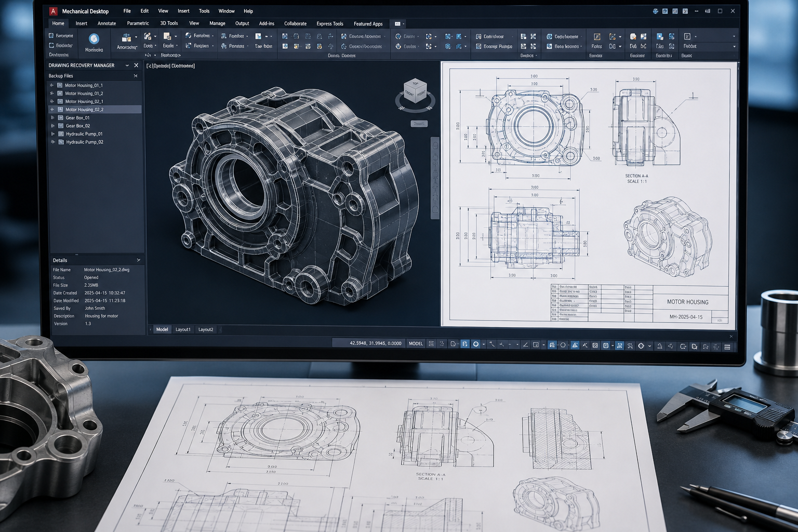Image resolution: width=798 pixels, height=532 pixels.
Task: Select Gear Box_01 in Backup Files
Action: pyautogui.click(x=95, y=118)
